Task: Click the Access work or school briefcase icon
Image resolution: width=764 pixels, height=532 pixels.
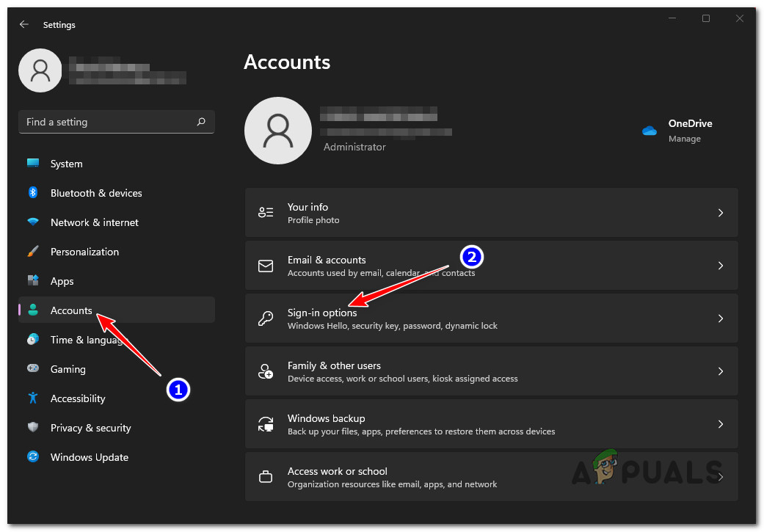Action: pos(266,476)
